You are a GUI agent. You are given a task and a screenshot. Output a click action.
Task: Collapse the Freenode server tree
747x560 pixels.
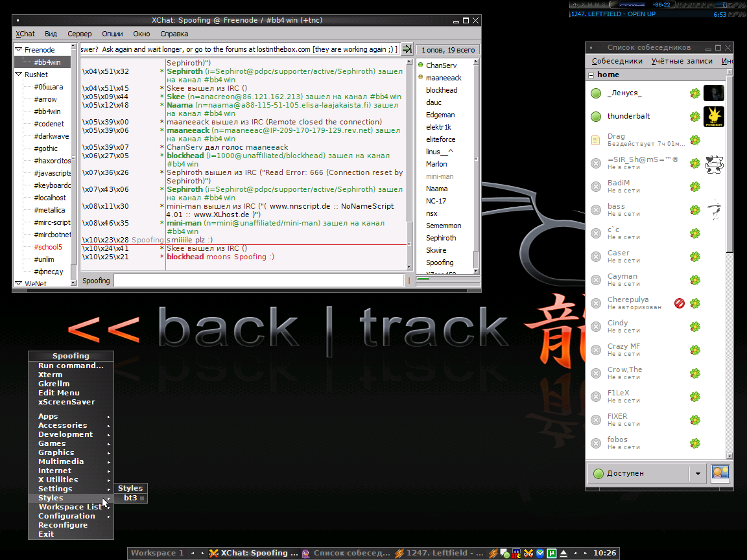coord(19,49)
